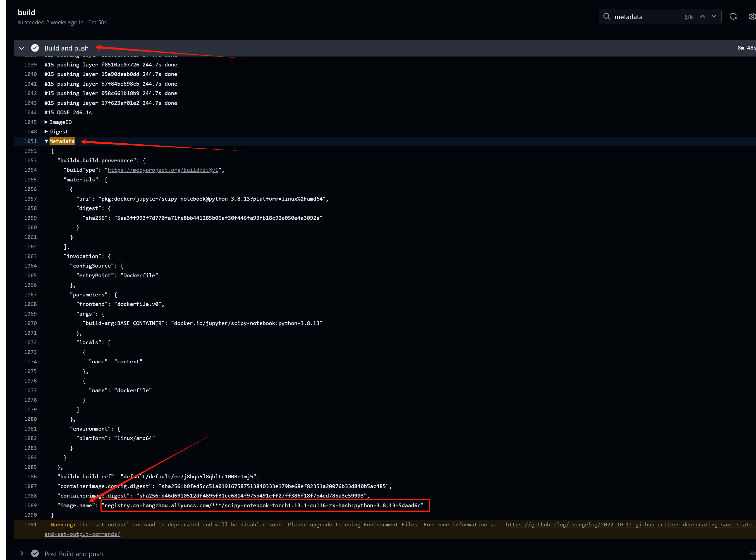Image resolution: width=756 pixels, height=560 pixels.
Task: Expand the Post Build and push step
Action: click(22, 554)
